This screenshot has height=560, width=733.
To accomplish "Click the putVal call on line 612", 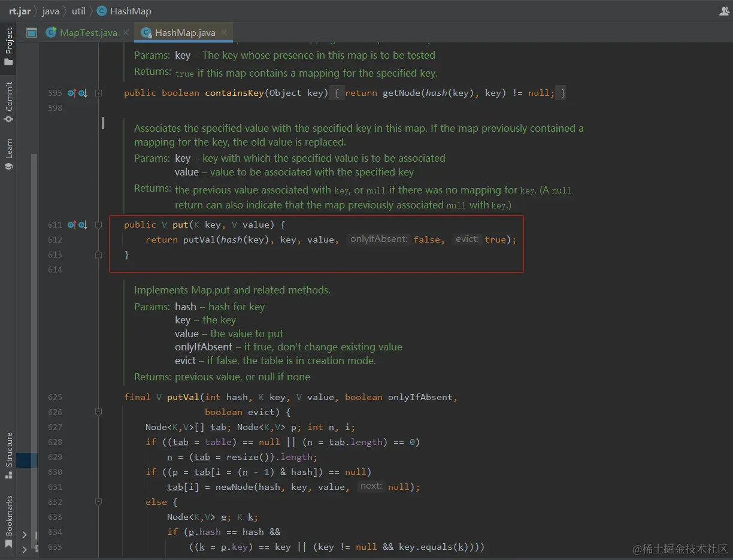I will pos(199,240).
